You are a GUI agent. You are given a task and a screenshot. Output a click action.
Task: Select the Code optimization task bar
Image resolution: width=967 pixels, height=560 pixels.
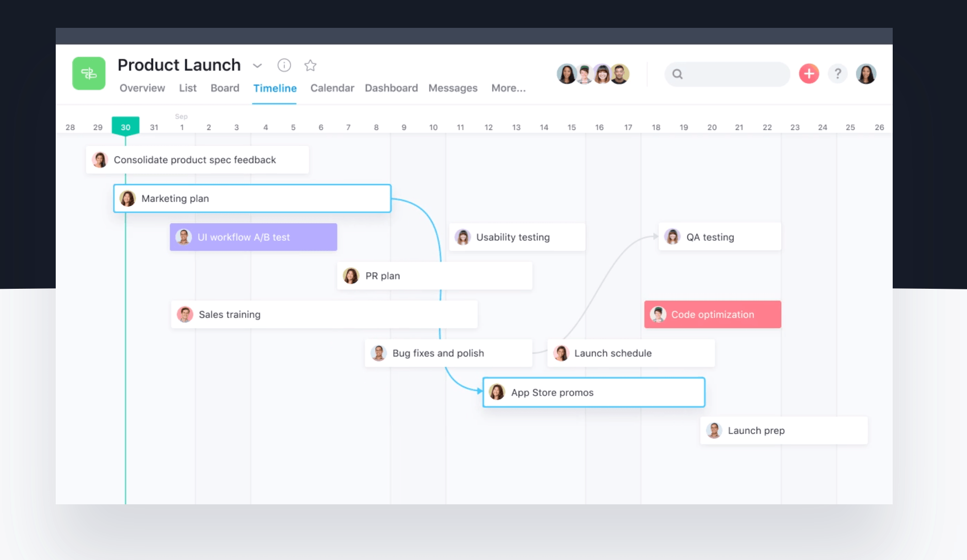pyautogui.click(x=712, y=314)
